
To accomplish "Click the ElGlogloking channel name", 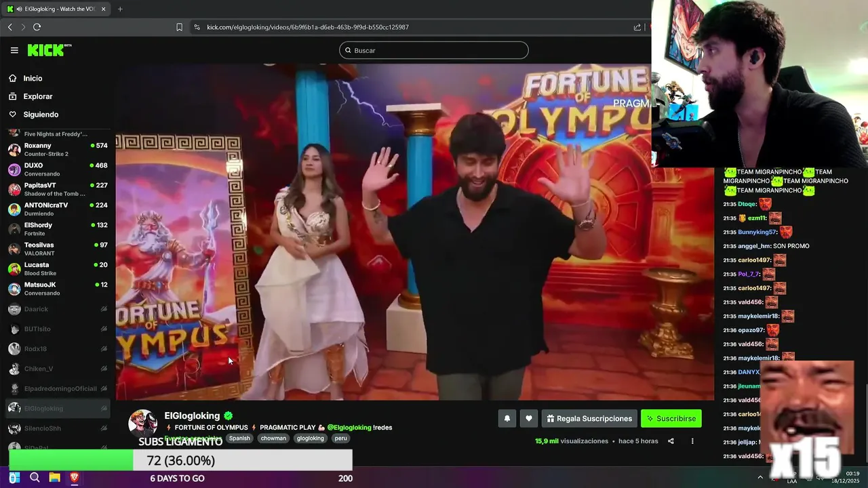I will click(192, 416).
